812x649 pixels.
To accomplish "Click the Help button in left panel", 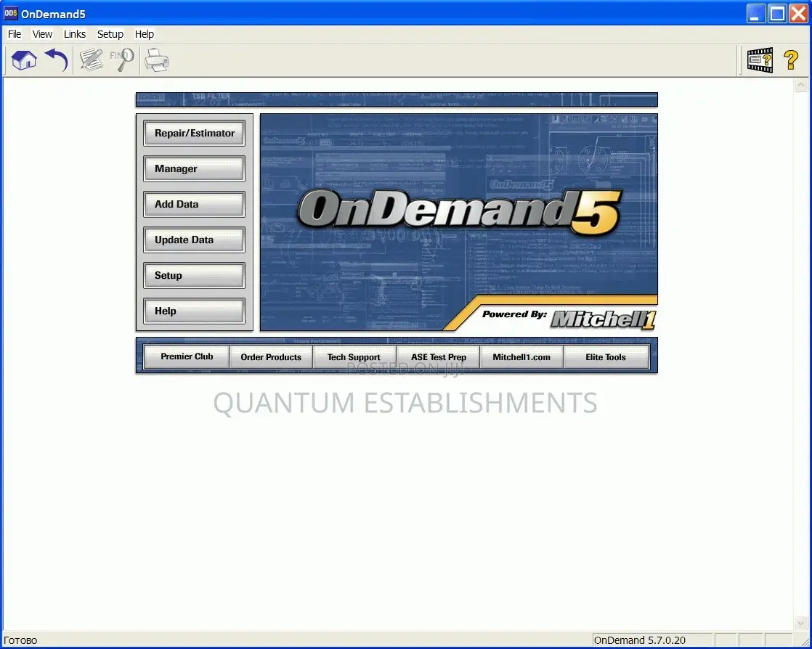I will (x=194, y=311).
